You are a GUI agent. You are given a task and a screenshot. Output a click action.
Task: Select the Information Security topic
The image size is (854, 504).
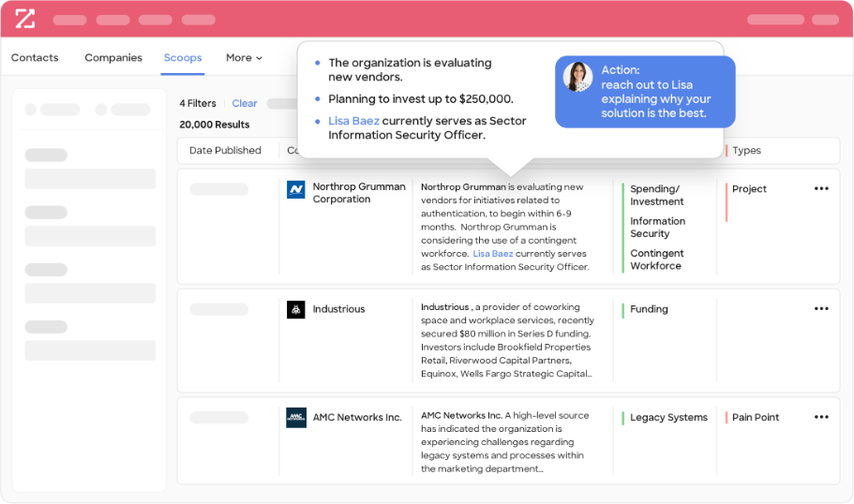click(x=657, y=228)
